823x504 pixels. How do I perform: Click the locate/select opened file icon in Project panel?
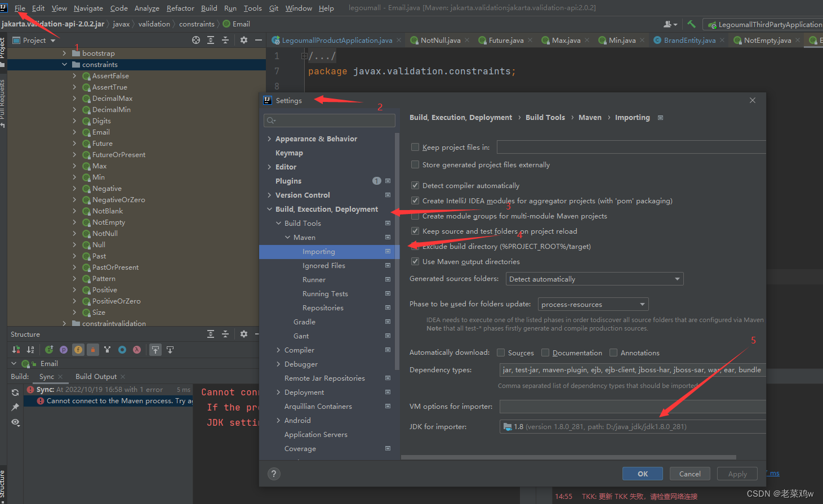click(196, 40)
